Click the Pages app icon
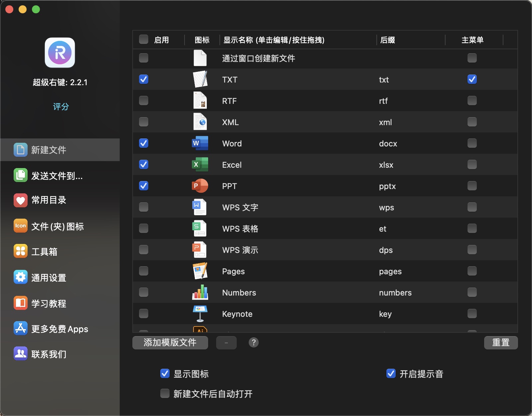This screenshot has height=416, width=532. (200, 271)
